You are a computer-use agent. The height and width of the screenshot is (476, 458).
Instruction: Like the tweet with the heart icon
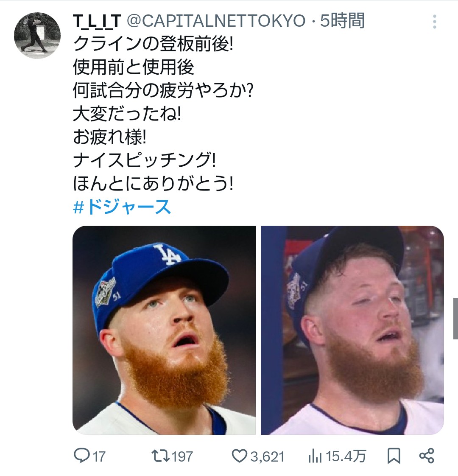pyautogui.click(x=239, y=456)
